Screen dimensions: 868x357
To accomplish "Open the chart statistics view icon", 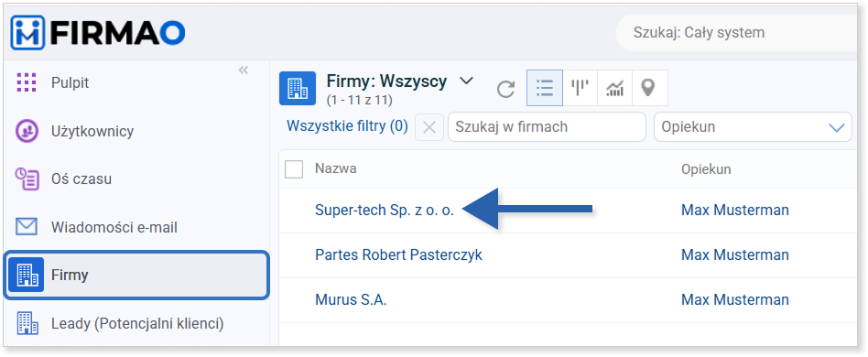I will click(x=614, y=88).
